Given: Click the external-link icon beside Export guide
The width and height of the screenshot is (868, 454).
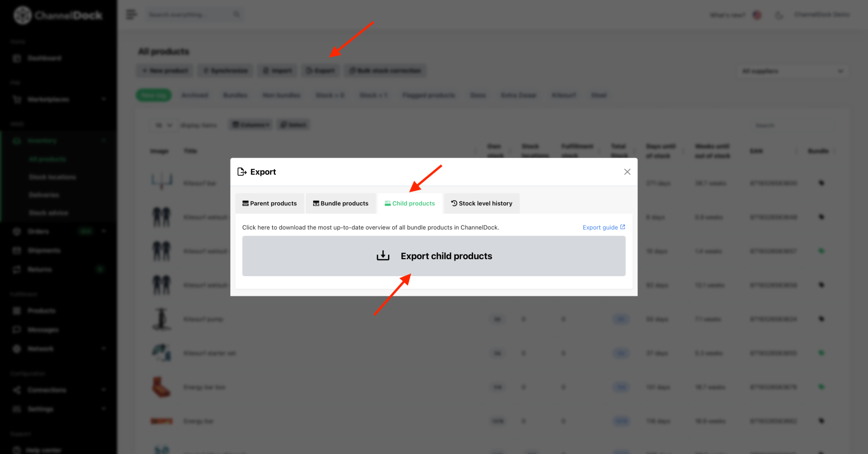Looking at the screenshot, I should pyautogui.click(x=623, y=227).
